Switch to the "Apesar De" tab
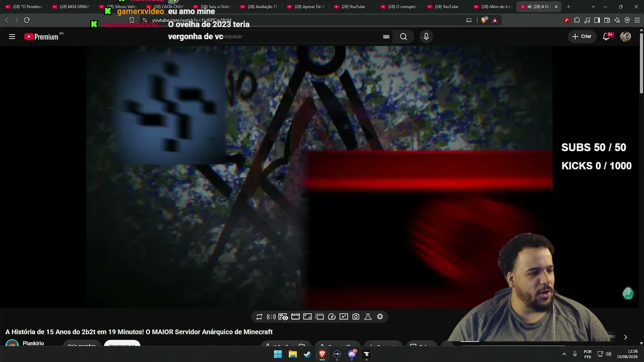Screen dimensions: 644x362 (x=306, y=7)
